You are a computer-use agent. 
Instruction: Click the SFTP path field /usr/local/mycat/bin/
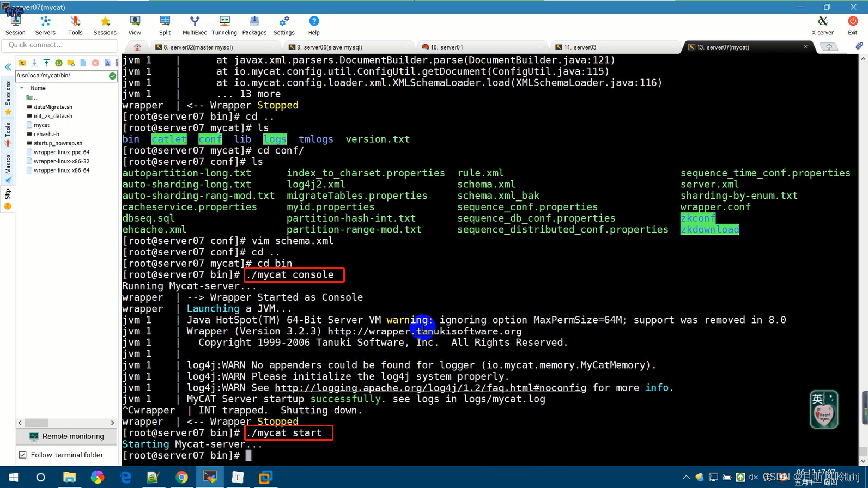pos(62,76)
